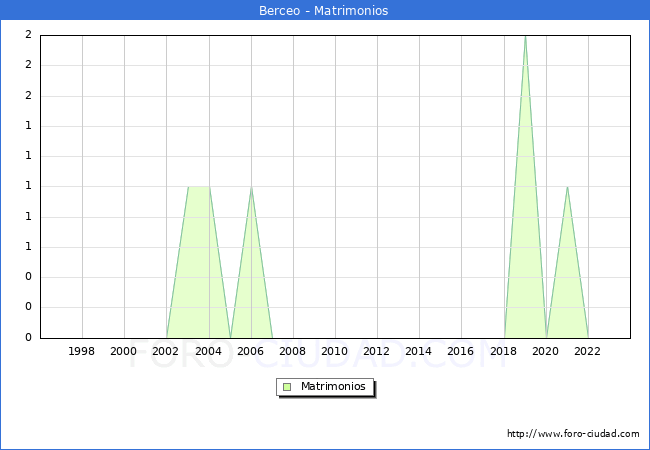Click the 2008 x-axis label
The image size is (650, 450).
coord(292,351)
